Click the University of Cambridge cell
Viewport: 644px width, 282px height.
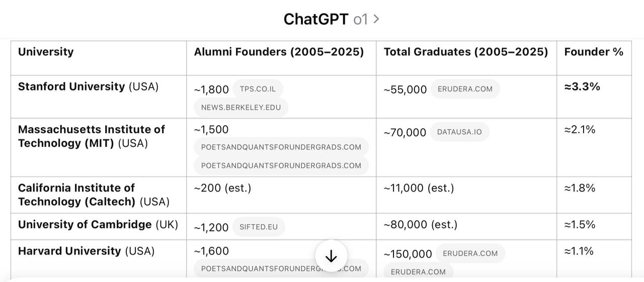tap(99, 227)
